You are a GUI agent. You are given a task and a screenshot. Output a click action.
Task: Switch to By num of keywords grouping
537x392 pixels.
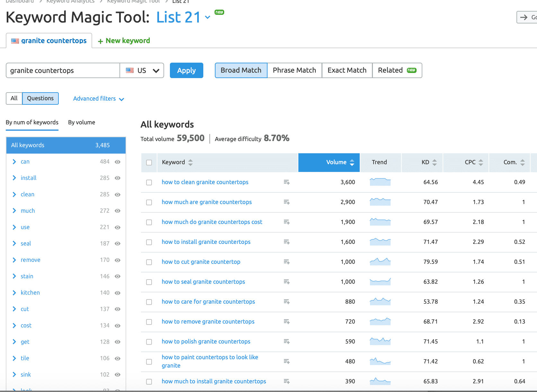(32, 122)
